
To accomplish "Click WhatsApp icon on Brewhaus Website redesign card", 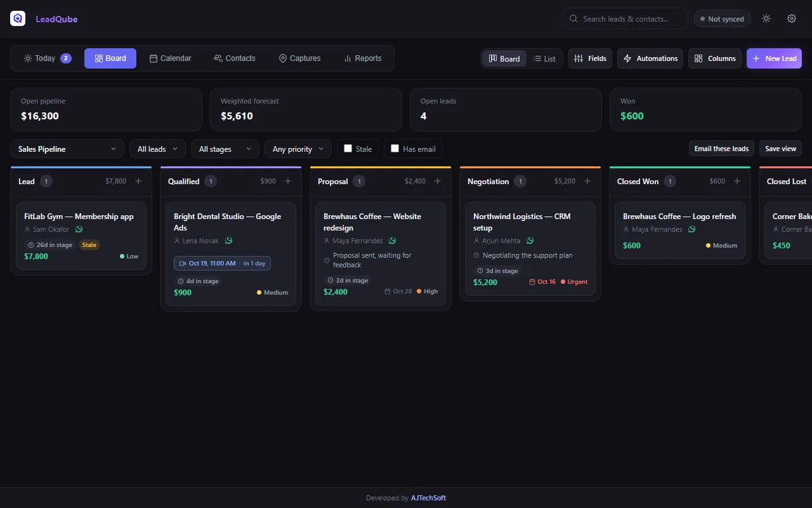I will pos(392,241).
